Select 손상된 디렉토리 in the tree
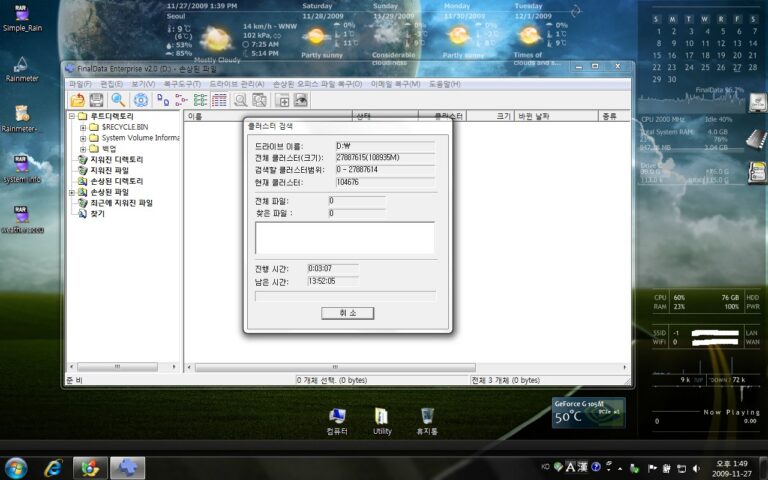The image size is (768, 480). click(117, 181)
